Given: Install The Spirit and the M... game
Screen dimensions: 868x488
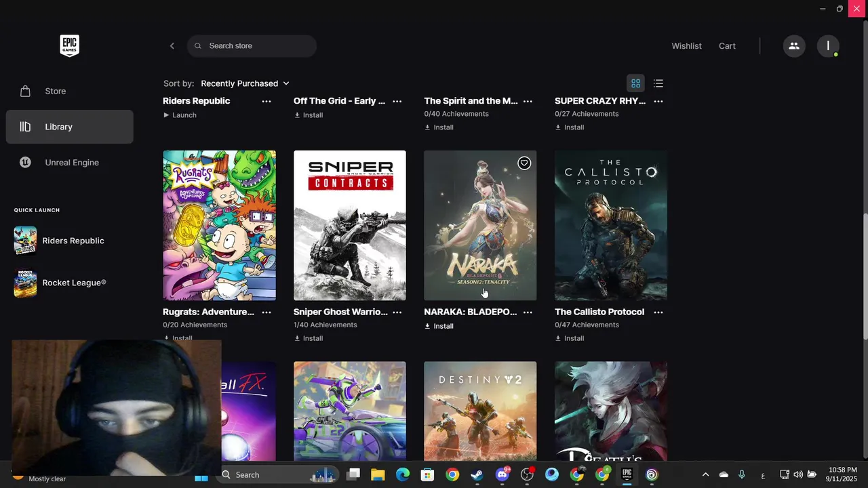Looking at the screenshot, I should coord(439,127).
